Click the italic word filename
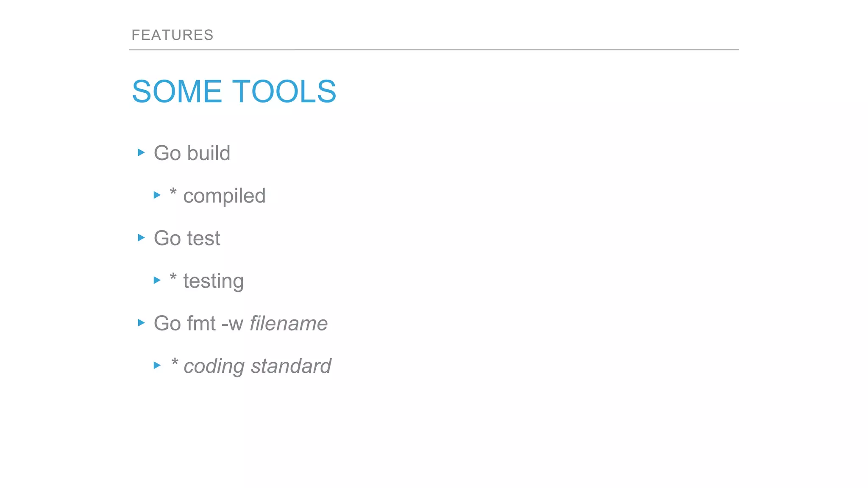Viewport: 868px width, 488px height. [x=289, y=323]
